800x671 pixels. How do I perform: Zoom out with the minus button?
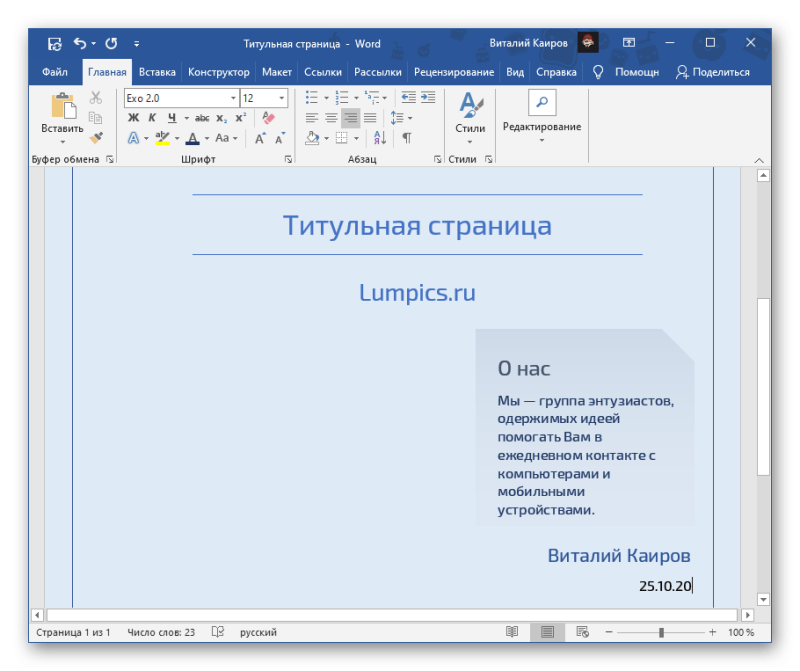tap(609, 632)
